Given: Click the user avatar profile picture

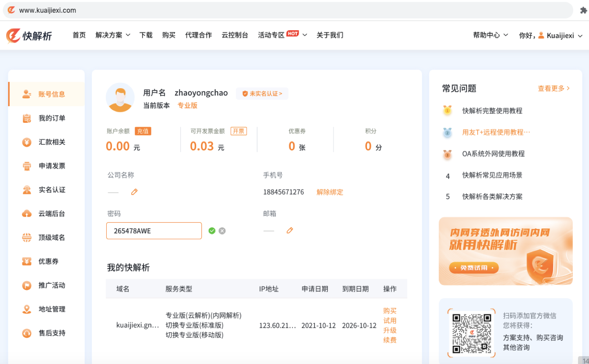Looking at the screenshot, I should [x=120, y=97].
